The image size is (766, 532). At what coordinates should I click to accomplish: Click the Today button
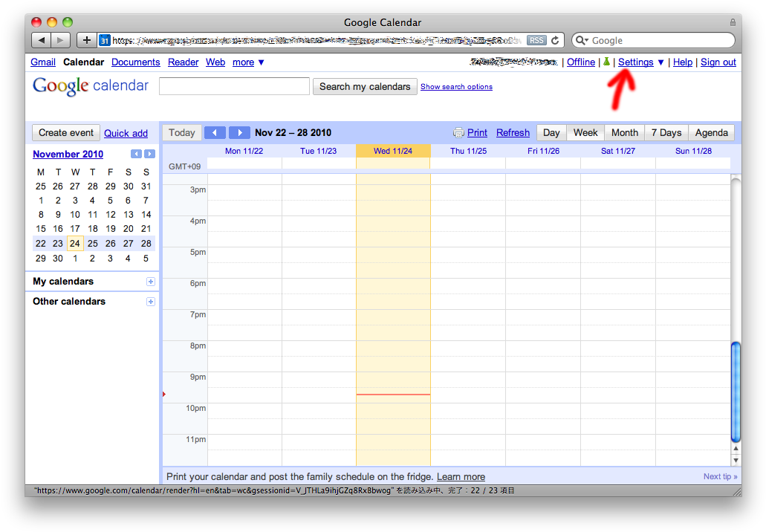[x=182, y=132]
